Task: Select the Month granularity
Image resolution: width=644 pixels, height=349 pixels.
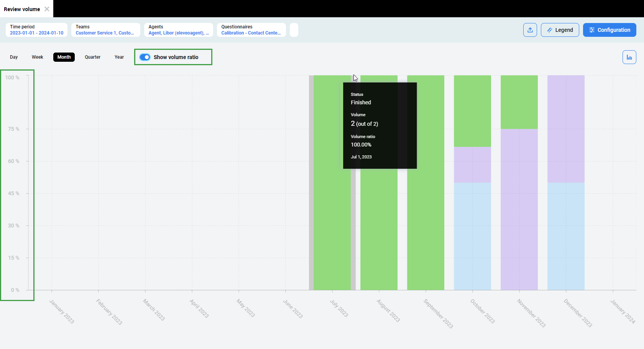Action: pos(64,57)
